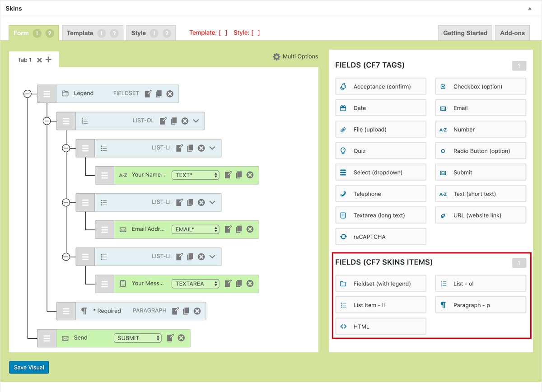Viewport: 542px width, 392px height.
Task: Collapse the Legend fieldset tree node
Action: coord(28,93)
